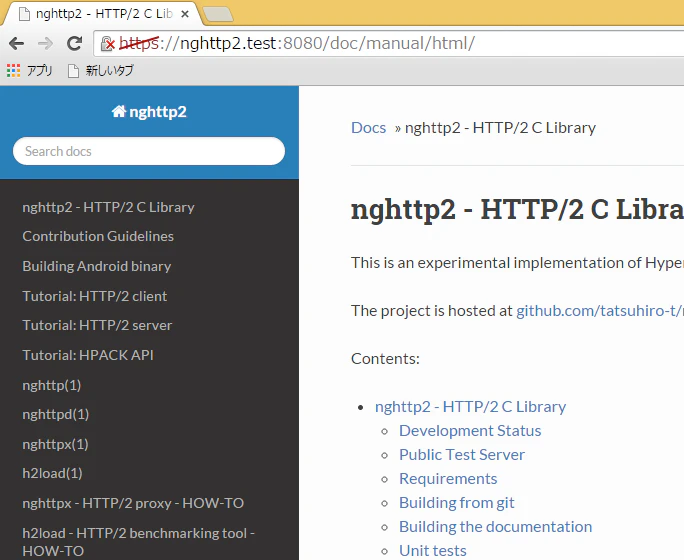The width and height of the screenshot is (684, 560).
Task: Jump to Unit tests section
Action: point(433,551)
